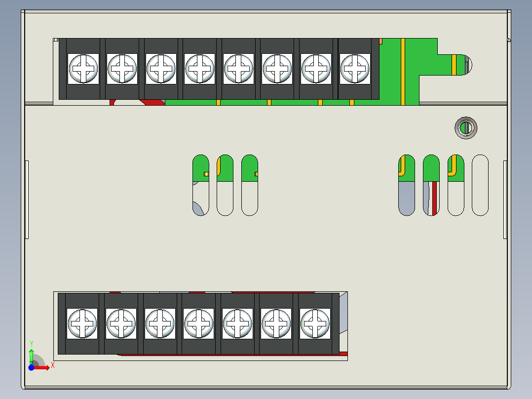532x399 pixels.
Task: Select last screw on right, top terminal block
Action: (355, 69)
